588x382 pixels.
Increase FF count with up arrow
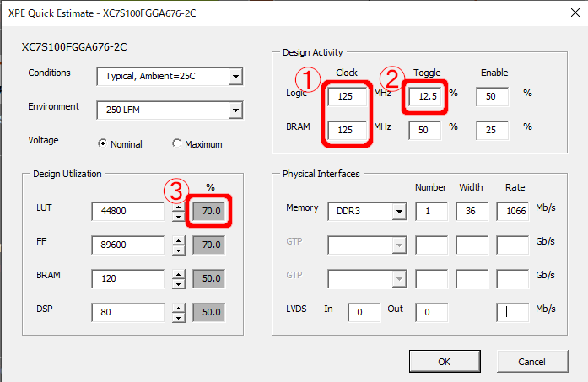(179, 241)
